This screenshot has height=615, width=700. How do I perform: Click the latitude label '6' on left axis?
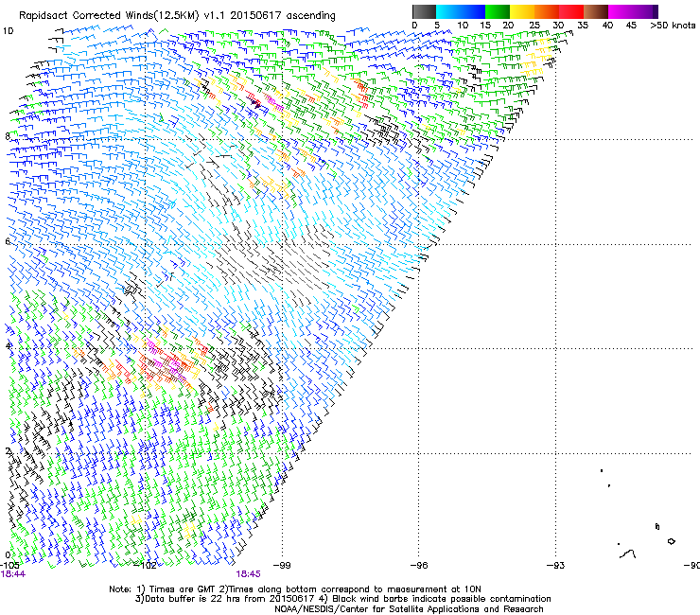click(x=8, y=241)
